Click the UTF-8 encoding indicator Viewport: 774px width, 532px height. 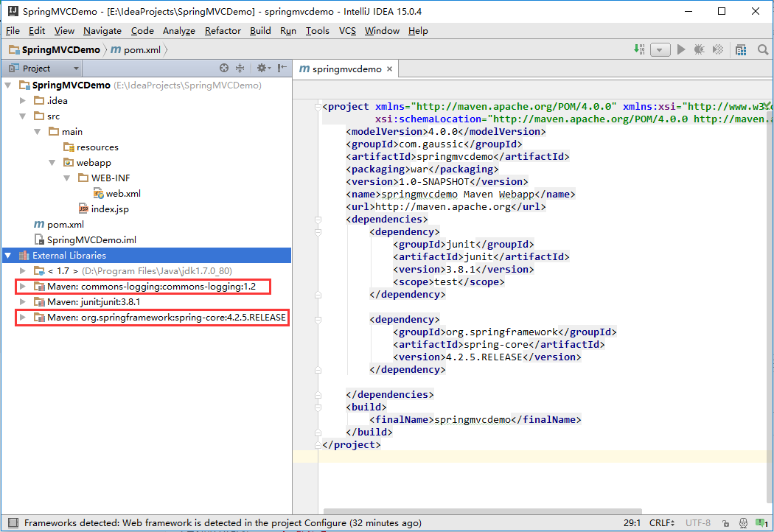(x=698, y=523)
